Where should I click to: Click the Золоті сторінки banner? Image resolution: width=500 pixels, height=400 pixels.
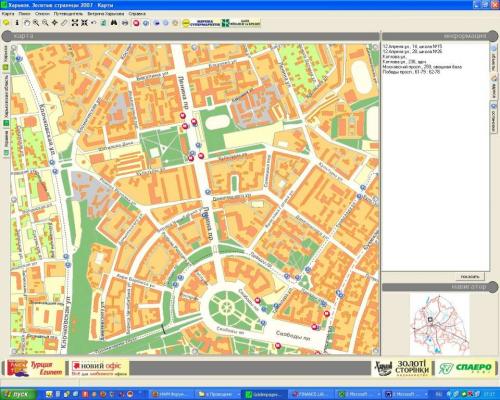(x=402, y=368)
